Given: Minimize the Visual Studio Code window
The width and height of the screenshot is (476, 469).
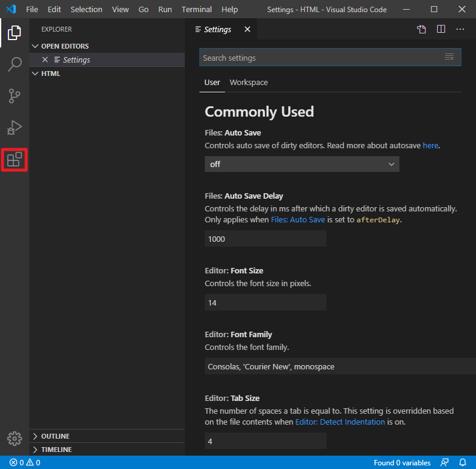Looking at the screenshot, I should (406, 9).
